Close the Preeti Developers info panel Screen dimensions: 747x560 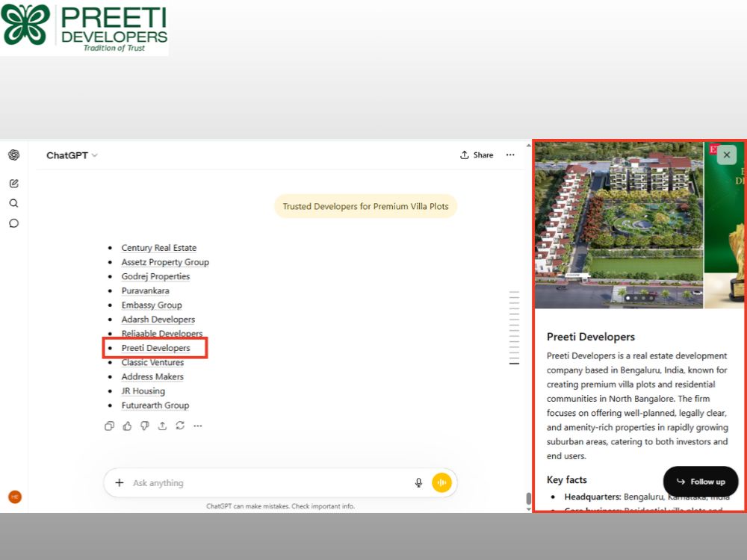pyautogui.click(x=727, y=155)
